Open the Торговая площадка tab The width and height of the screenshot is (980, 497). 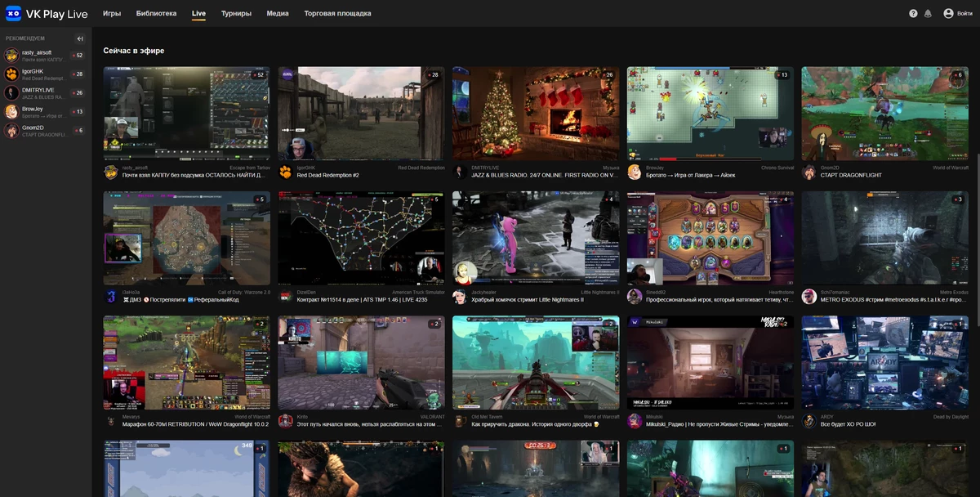[x=337, y=14]
